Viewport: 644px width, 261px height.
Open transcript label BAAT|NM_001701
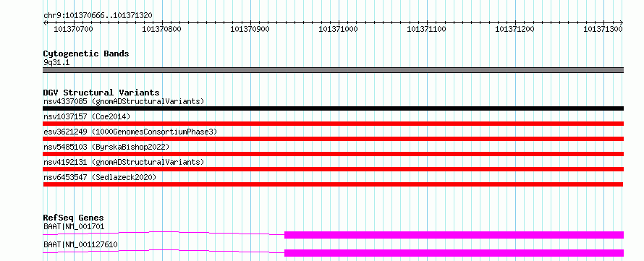pos(74,226)
